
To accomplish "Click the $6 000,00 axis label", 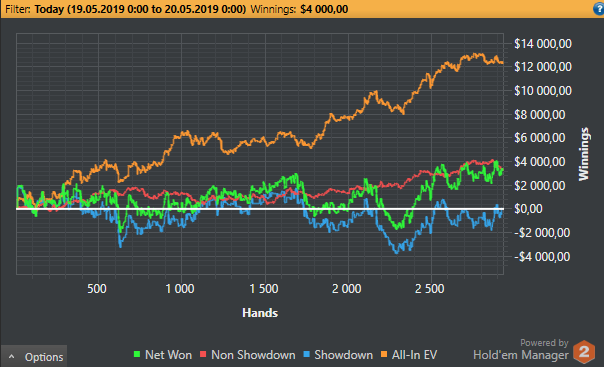I will tap(540, 138).
